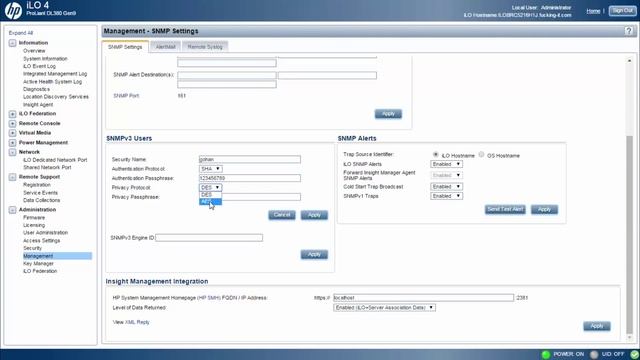Click the scrollbar up arrow
This screenshot has width=640, height=360.
[x=629, y=60]
